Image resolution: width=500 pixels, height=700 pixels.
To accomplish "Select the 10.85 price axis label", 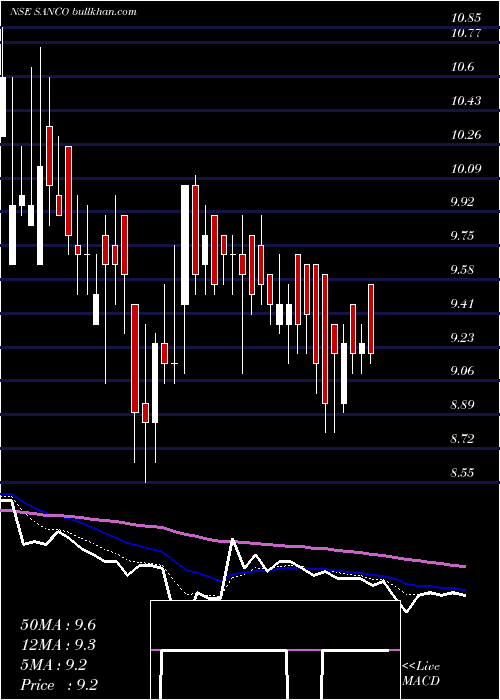I will 466,18.
